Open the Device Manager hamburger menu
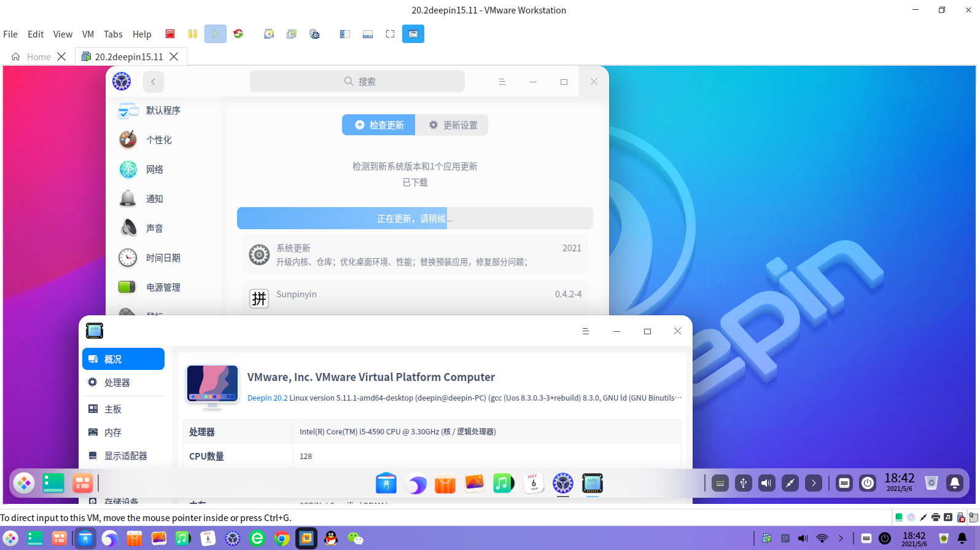 tap(586, 331)
